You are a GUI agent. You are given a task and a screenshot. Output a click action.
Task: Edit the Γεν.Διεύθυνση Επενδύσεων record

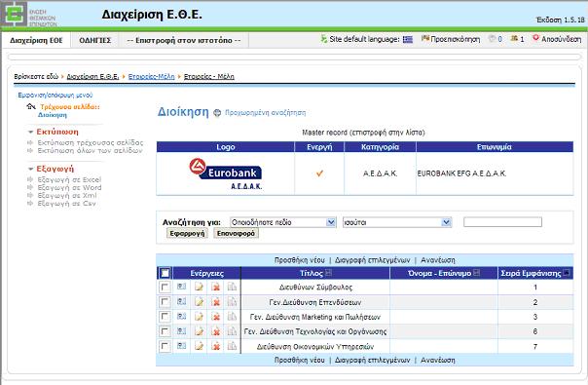click(x=199, y=301)
